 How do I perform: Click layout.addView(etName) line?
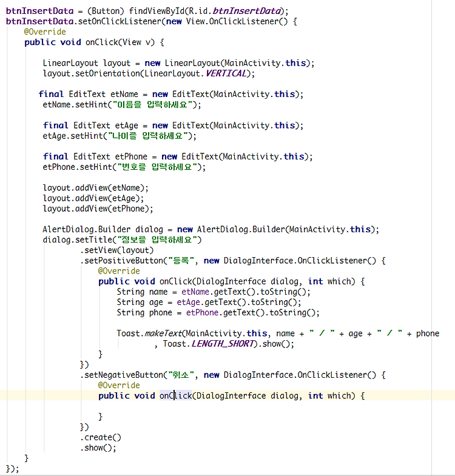(95, 188)
